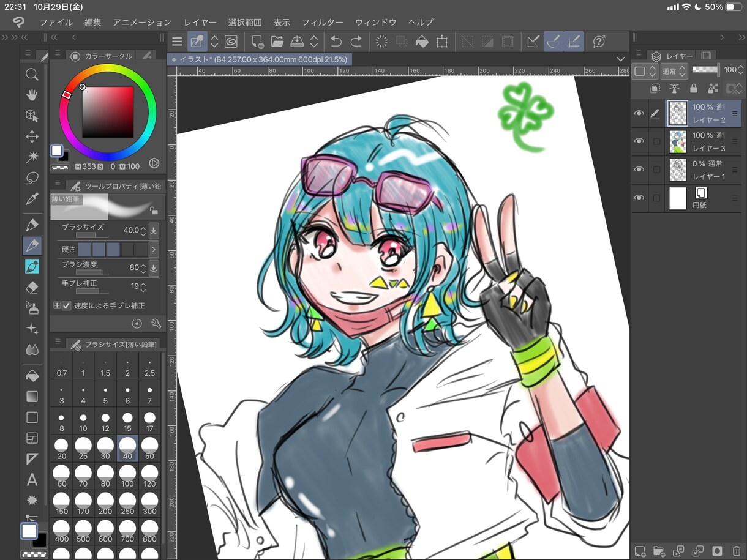
Task: Choose brush size 100 preset
Action: tap(127, 477)
